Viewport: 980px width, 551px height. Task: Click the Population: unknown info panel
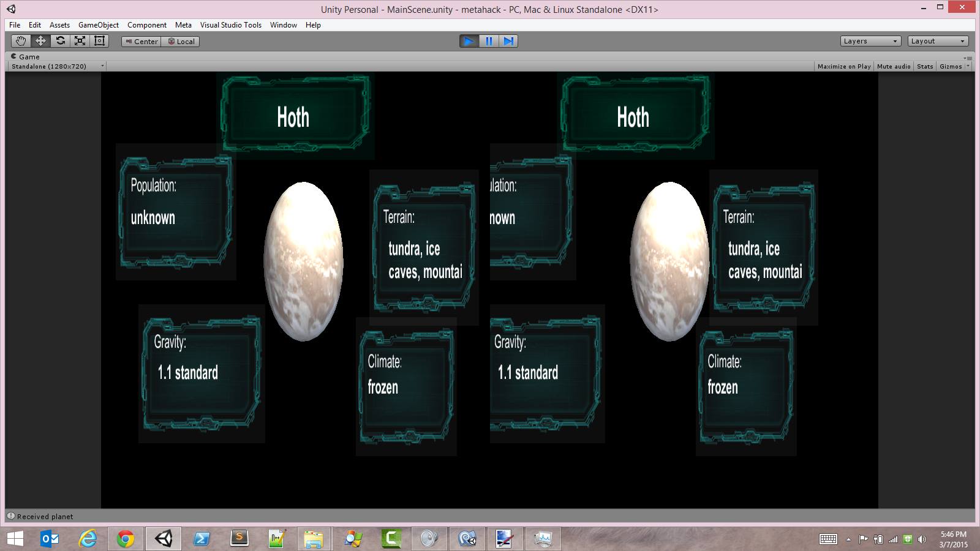[176, 212]
